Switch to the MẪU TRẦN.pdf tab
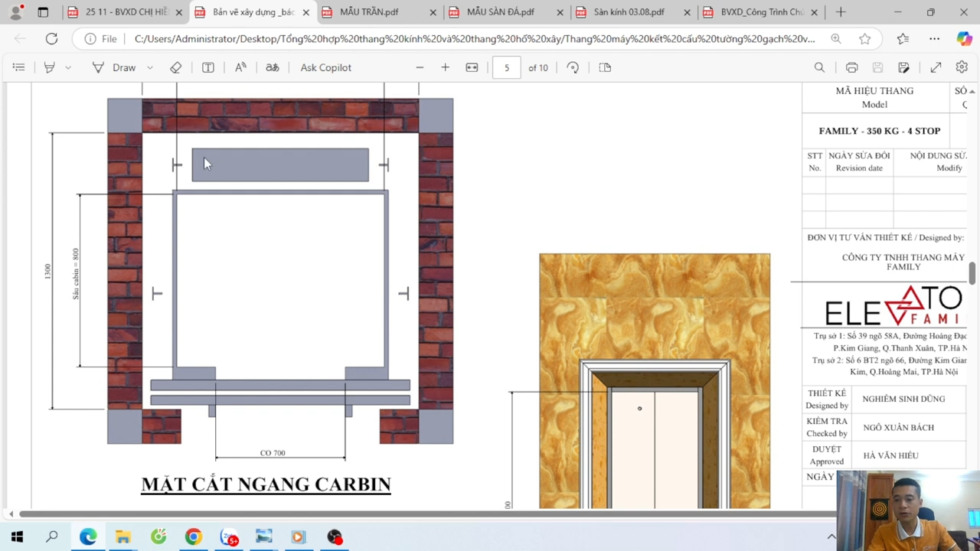This screenshot has height=551, width=980. (x=369, y=12)
